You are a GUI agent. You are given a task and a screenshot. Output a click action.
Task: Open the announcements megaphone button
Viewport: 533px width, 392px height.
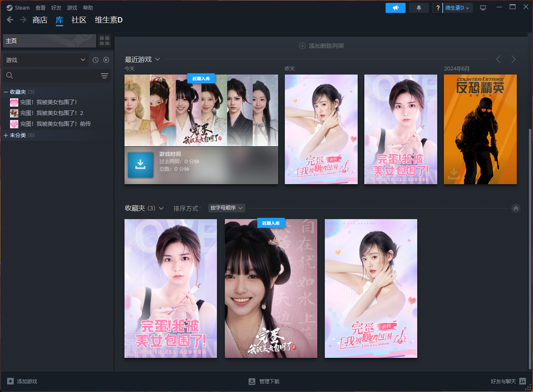click(395, 8)
